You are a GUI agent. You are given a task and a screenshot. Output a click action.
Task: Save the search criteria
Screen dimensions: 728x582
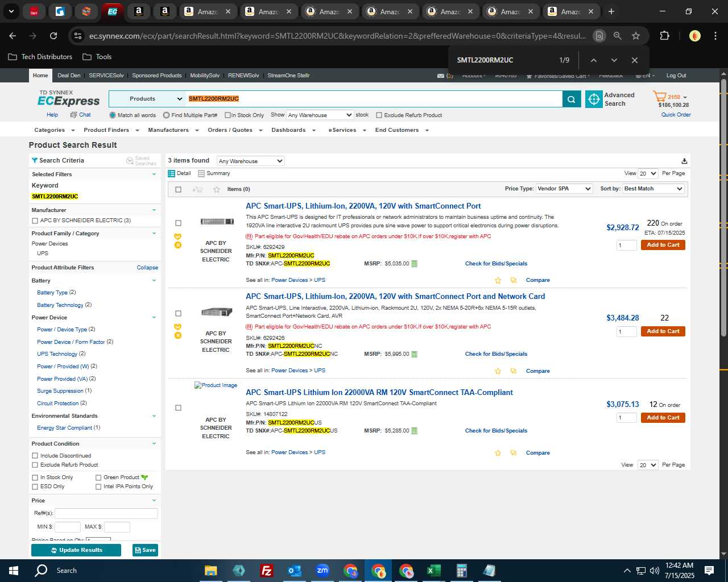pos(145,550)
